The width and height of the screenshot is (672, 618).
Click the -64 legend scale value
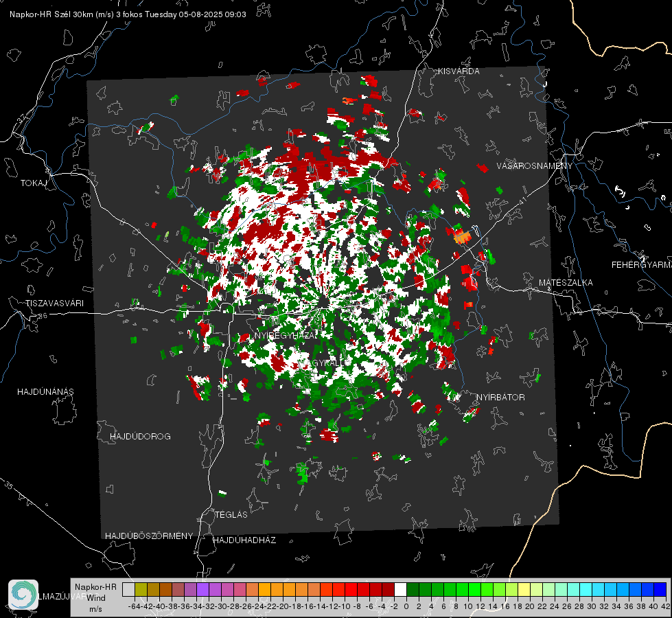(134, 606)
